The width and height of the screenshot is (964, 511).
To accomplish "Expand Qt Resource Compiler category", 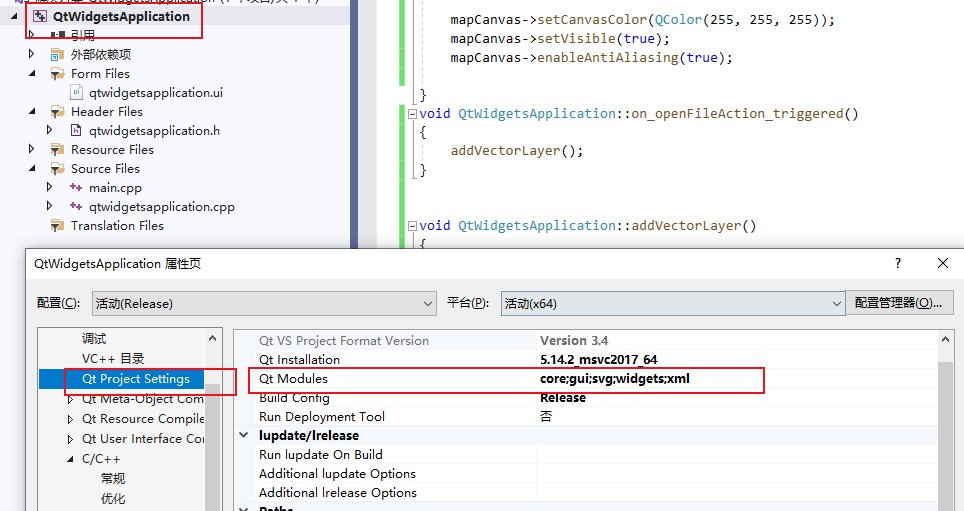I will [x=70, y=419].
